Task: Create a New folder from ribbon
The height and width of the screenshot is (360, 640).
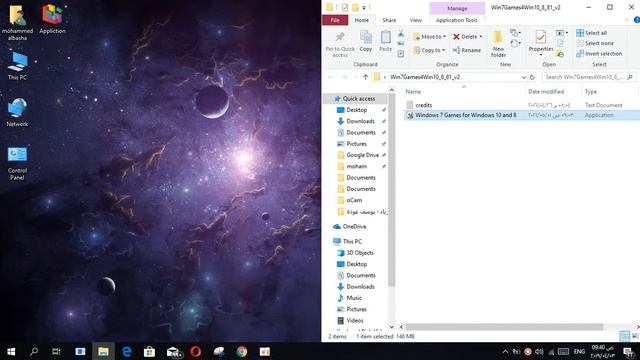Action: tap(498, 44)
